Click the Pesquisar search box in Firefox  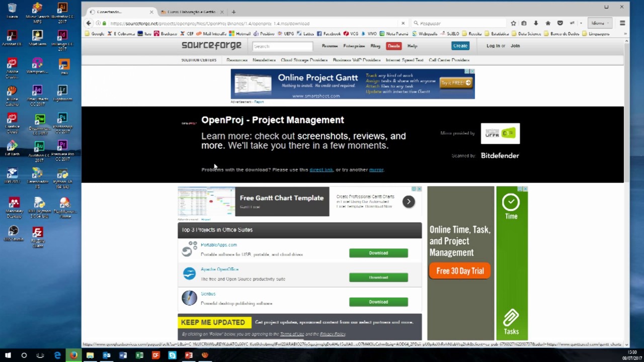[x=458, y=23]
